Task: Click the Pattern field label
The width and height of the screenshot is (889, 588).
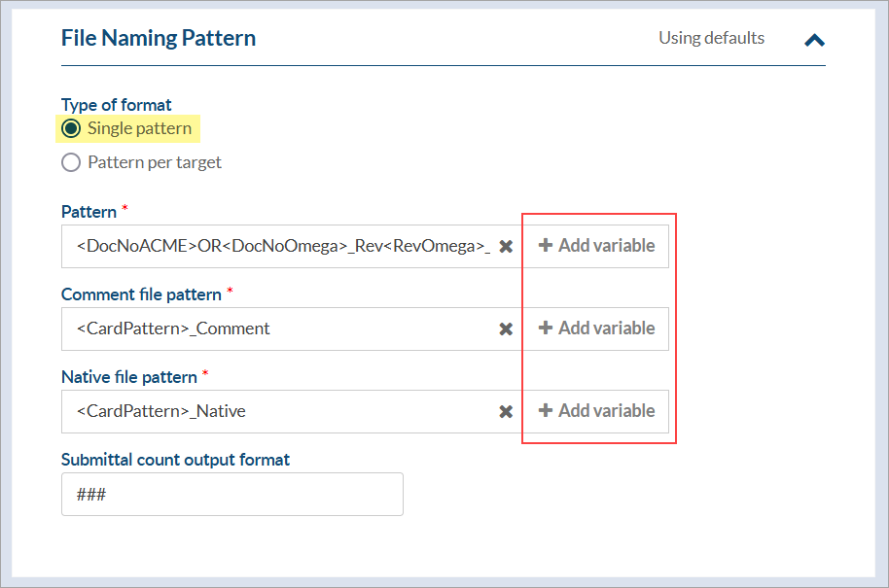Action: pyautogui.click(x=89, y=212)
